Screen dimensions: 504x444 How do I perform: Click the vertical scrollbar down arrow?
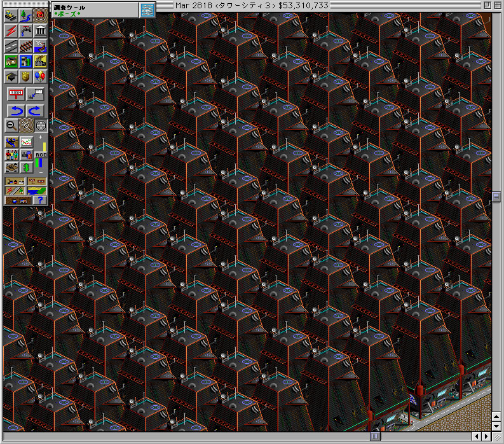(x=496, y=426)
